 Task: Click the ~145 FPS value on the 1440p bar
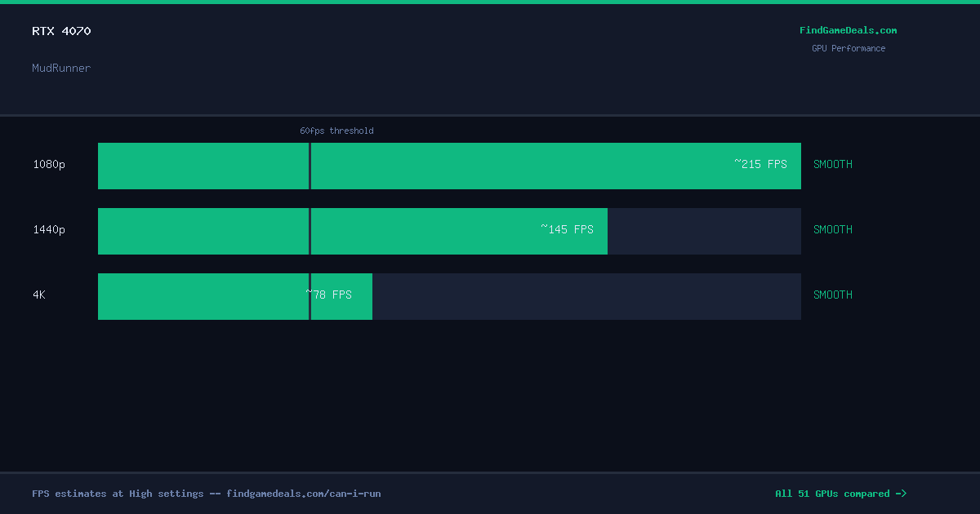click(567, 229)
